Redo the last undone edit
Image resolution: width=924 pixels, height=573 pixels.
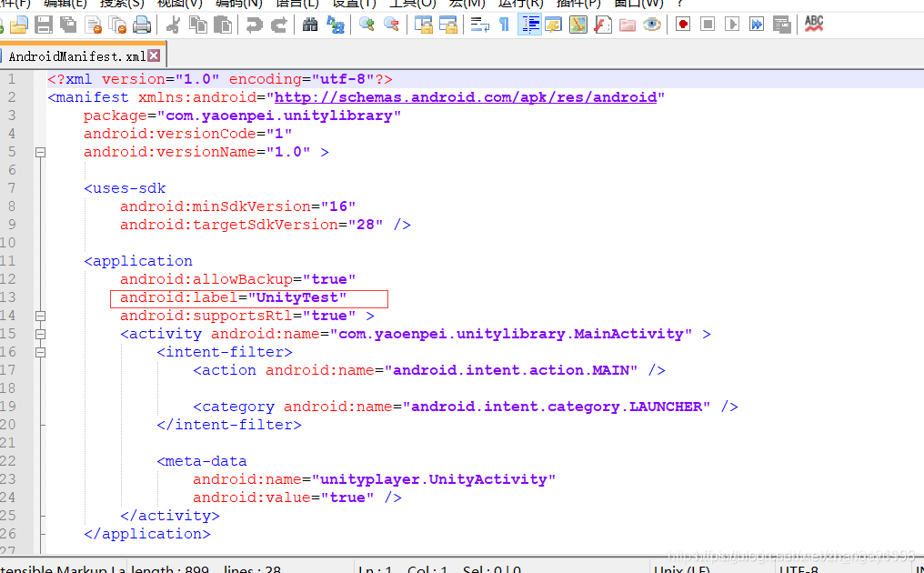(x=278, y=25)
